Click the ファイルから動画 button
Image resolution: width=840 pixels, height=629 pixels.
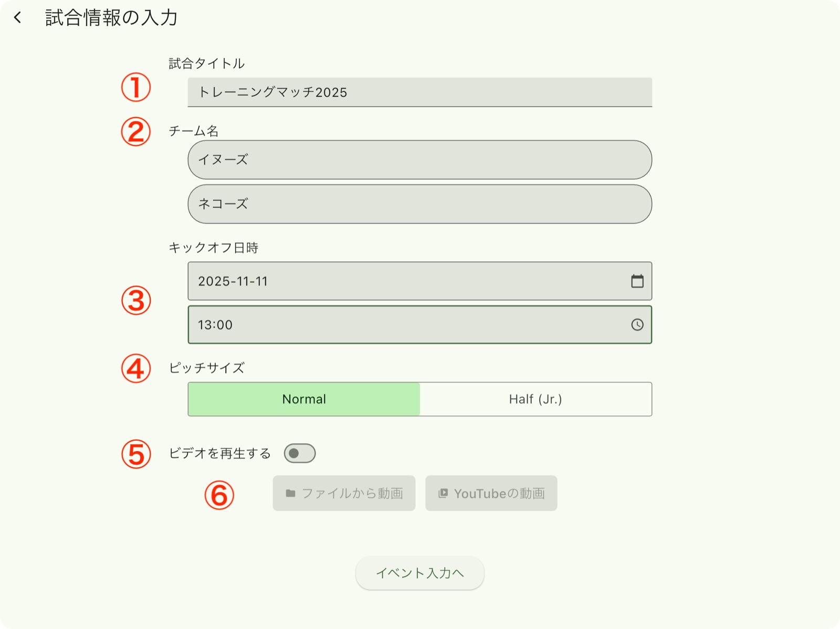pos(344,493)
